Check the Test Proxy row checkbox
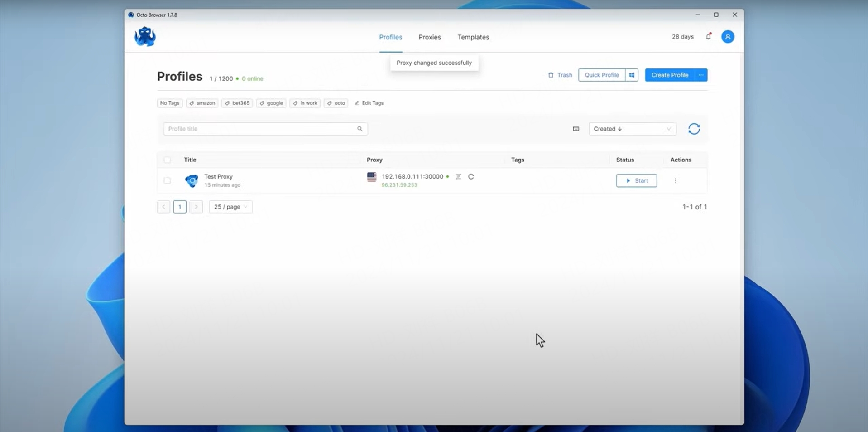The height and width of the screenshot is (432, 868). coord(167,181)
